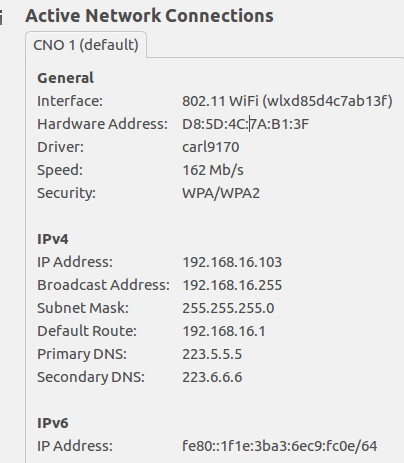Image resolution: width=404 pixels, height=463 pixels.
Task: Click the Secondary DNS value 223.6.6.6
Action: pyautogui.click(x=212, y=377)
